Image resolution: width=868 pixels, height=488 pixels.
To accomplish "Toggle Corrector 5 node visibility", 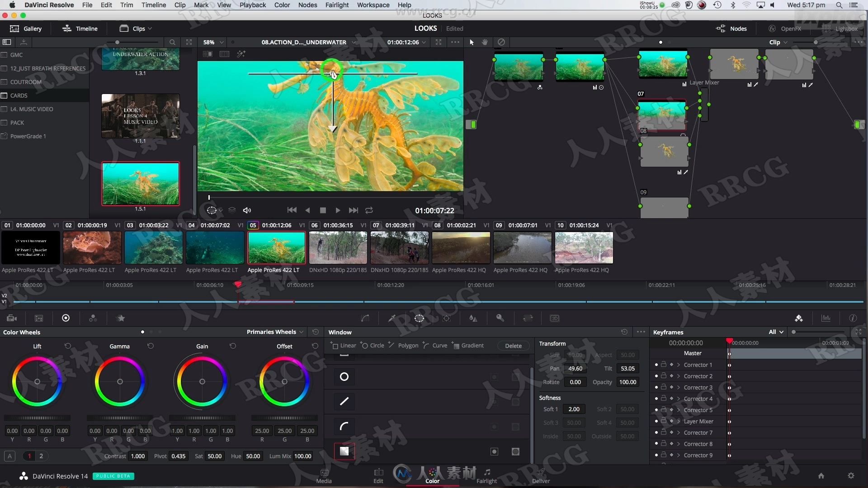I will click(656, 410).
